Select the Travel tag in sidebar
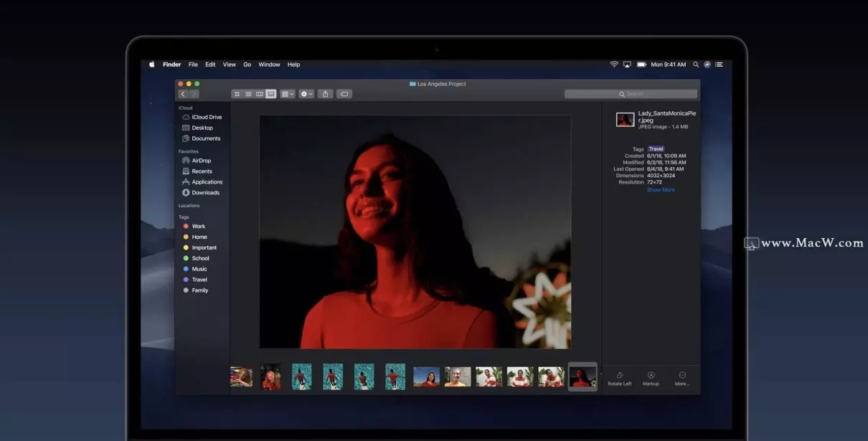Viewport: 868px width, 441px height. tap(195, 280)
